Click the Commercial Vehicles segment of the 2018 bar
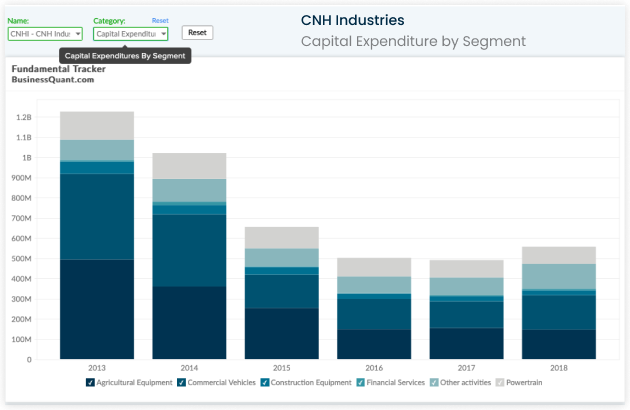This screenshot has width=630, height=410. (x=559, y=313)
